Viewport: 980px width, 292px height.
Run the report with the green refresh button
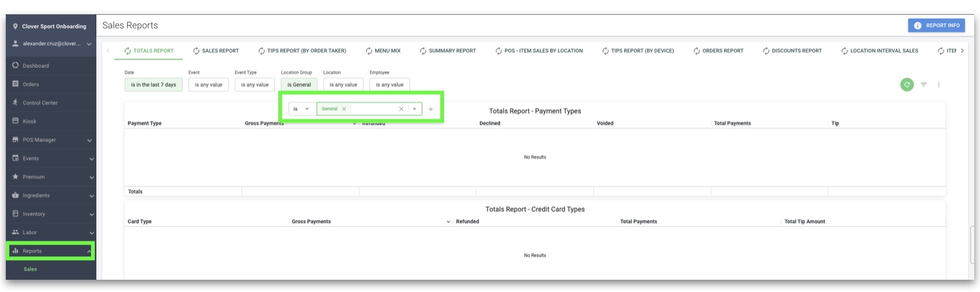click(907, 85)
